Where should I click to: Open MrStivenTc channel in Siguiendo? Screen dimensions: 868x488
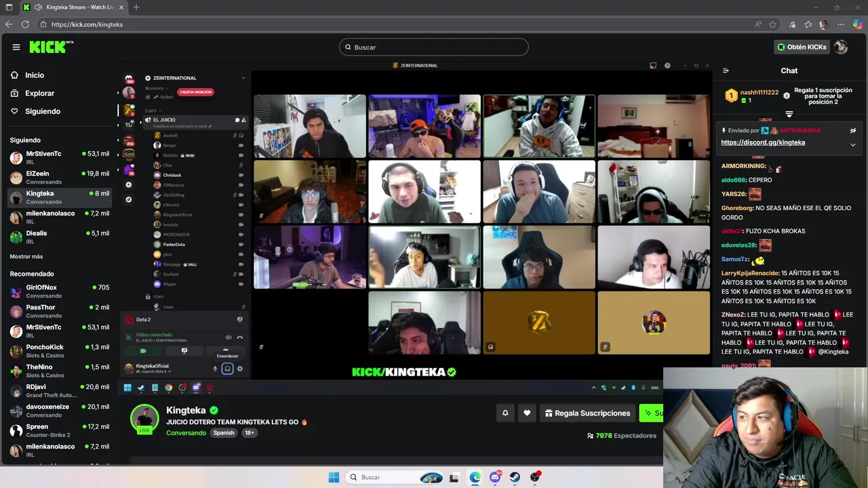[x=60, y=158]
